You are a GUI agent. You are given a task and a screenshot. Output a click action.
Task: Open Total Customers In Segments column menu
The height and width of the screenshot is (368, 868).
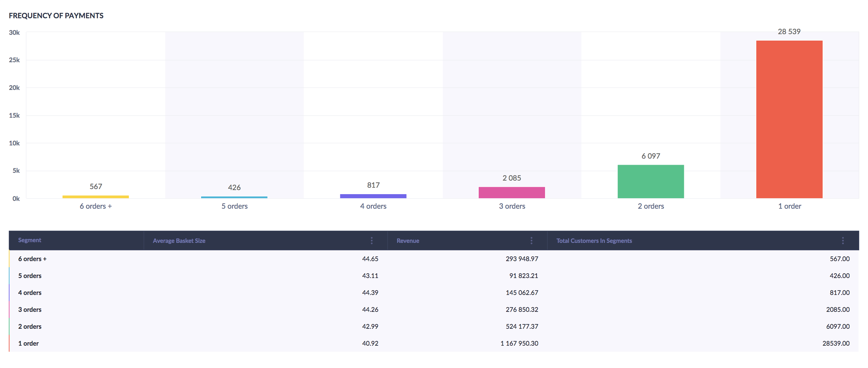[x=843, y=240]
